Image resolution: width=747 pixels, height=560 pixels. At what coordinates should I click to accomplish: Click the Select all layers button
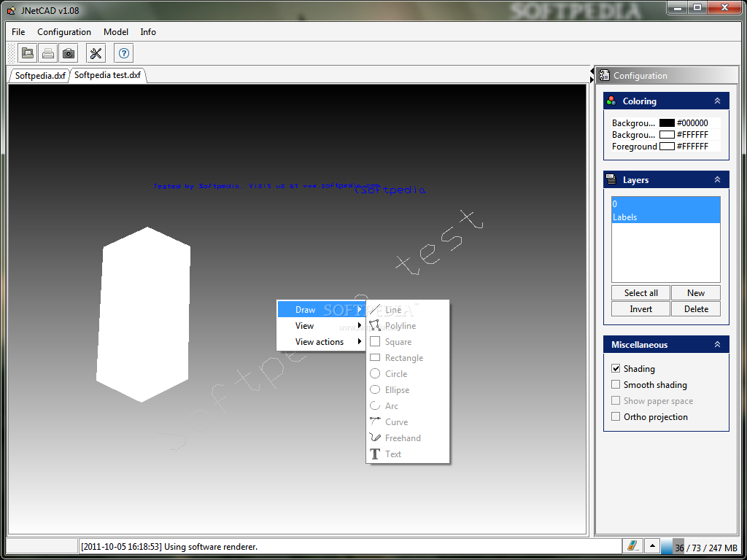[x=640, y=293]
